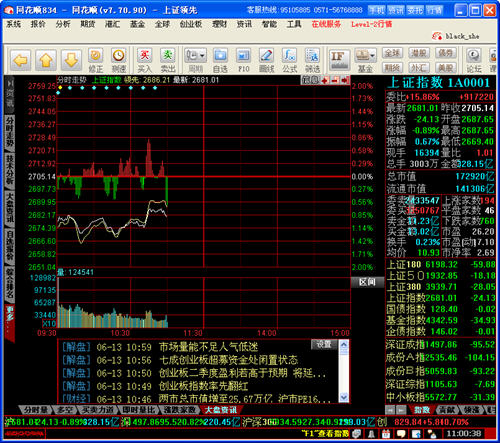Screen dimensions: 500x443
Task: Click the user chat icon beside the clock
Action: [432, 434]
